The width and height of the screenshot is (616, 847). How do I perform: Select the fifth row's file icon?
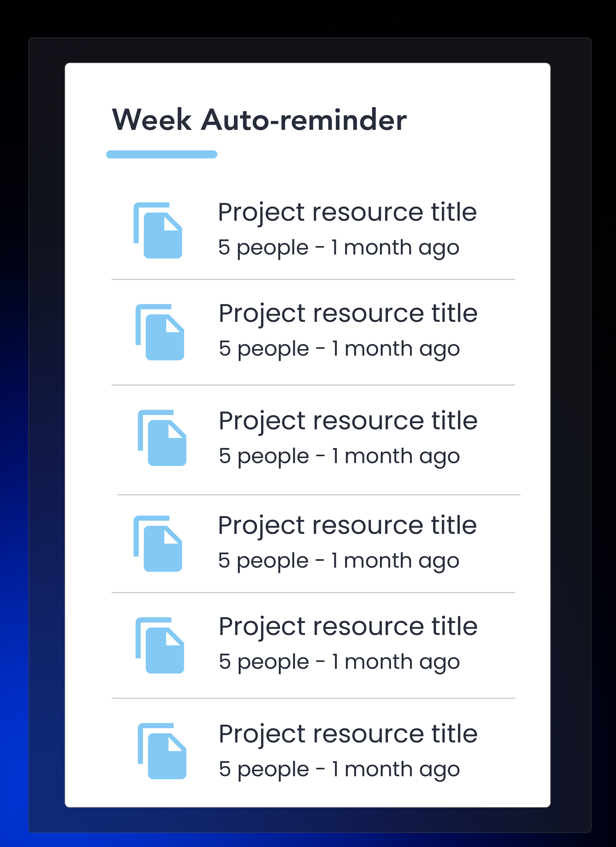point(160,645)
